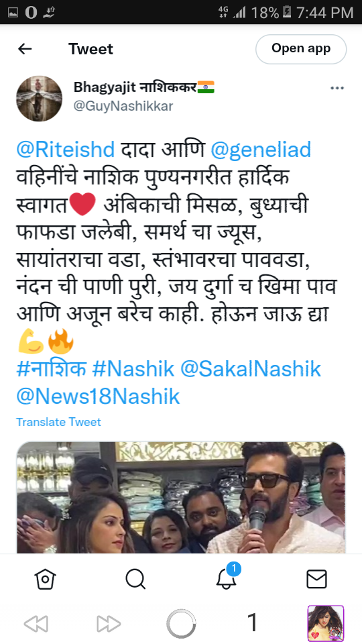Open the @News18Nashik mention

[98, 396]
